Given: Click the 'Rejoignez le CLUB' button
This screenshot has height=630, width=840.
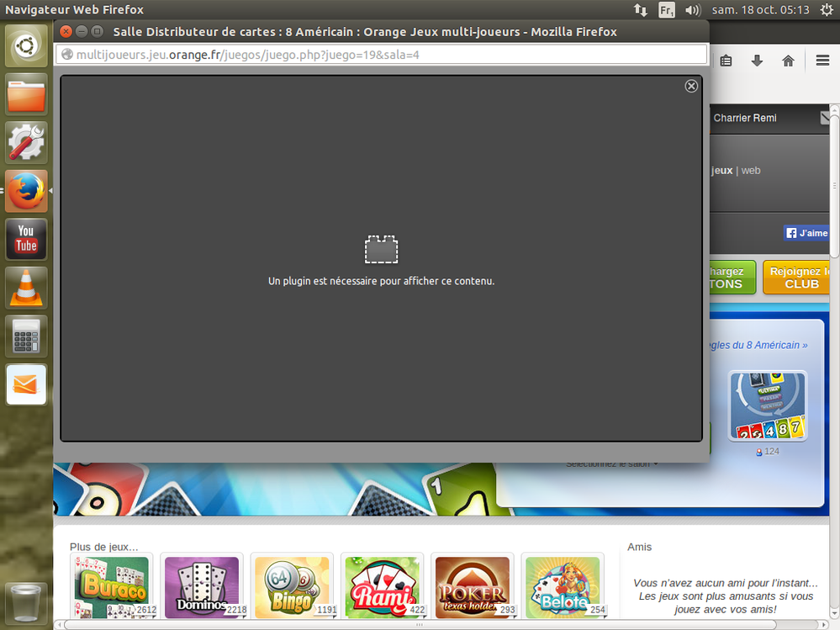Looking at the screenshot, I should pyautogui.click(x=799, y=278).
